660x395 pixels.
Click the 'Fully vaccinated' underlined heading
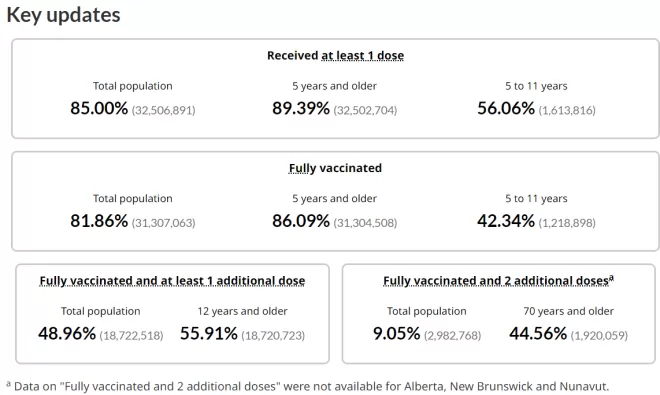335,168
